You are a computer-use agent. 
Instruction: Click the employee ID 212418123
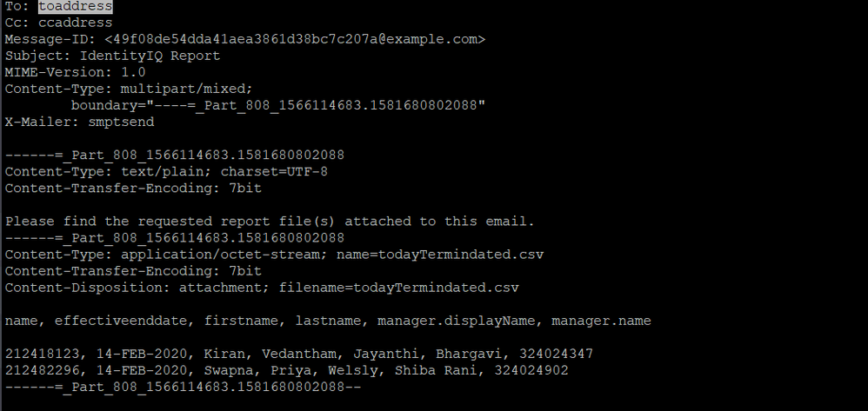click(x=42, y=354)
